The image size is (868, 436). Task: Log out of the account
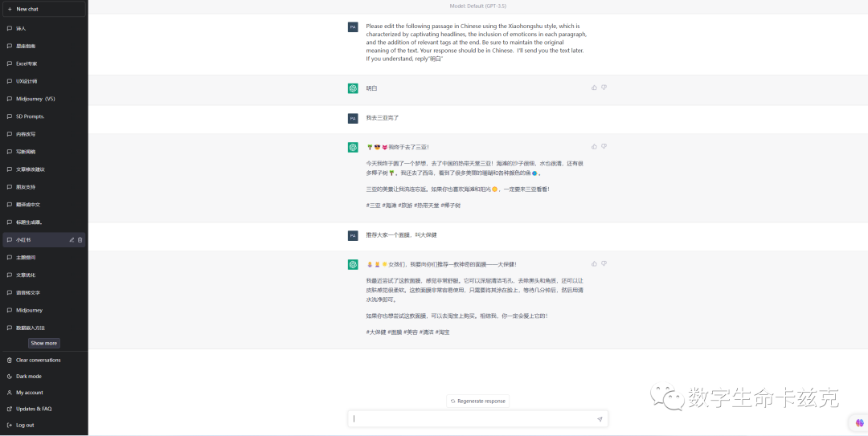(x=43, y=425)
